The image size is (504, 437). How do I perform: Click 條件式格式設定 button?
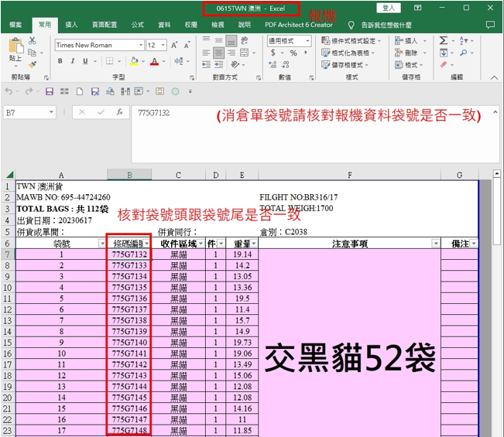(356, 41)
